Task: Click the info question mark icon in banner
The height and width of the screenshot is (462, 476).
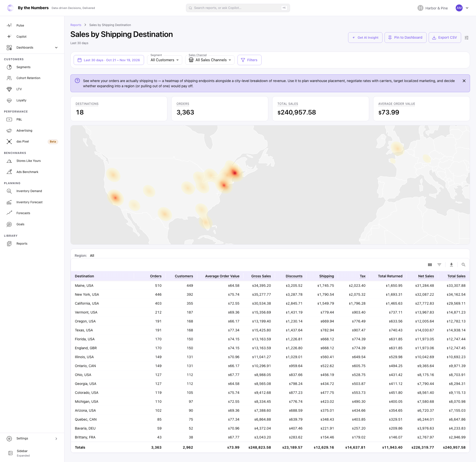Action: tap(77, 81)
